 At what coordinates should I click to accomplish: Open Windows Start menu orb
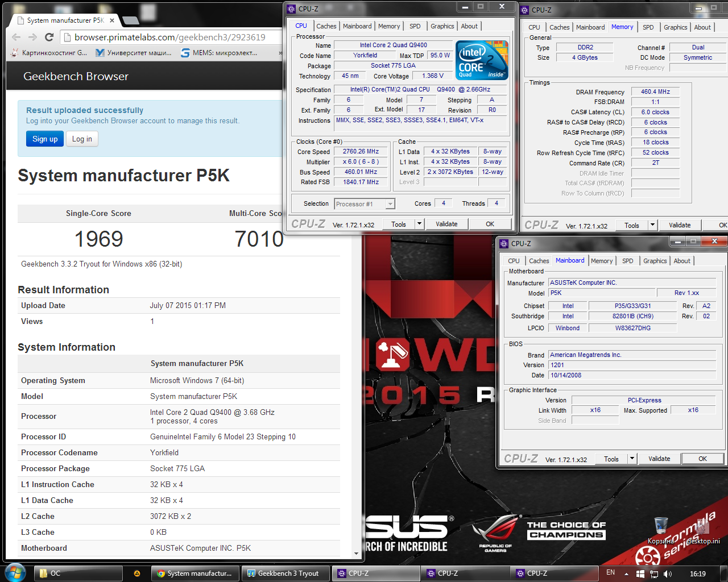[x=15, y=573]
